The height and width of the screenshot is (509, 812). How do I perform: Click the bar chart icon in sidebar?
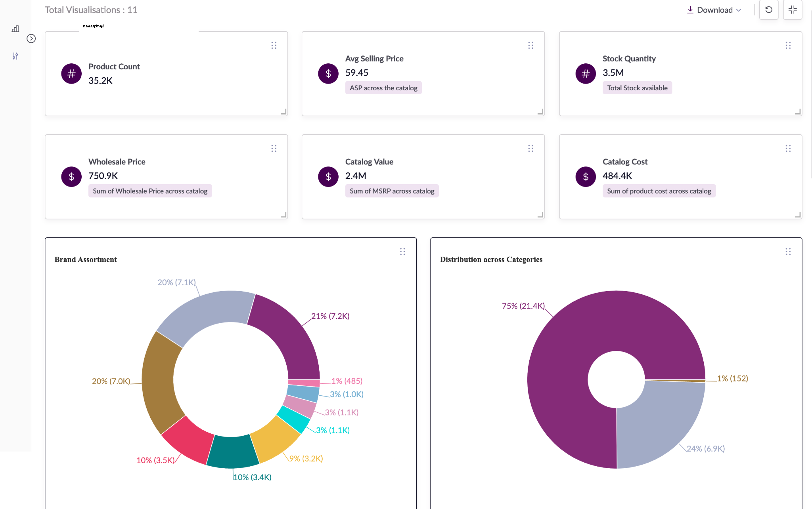(x=15, y=29)
